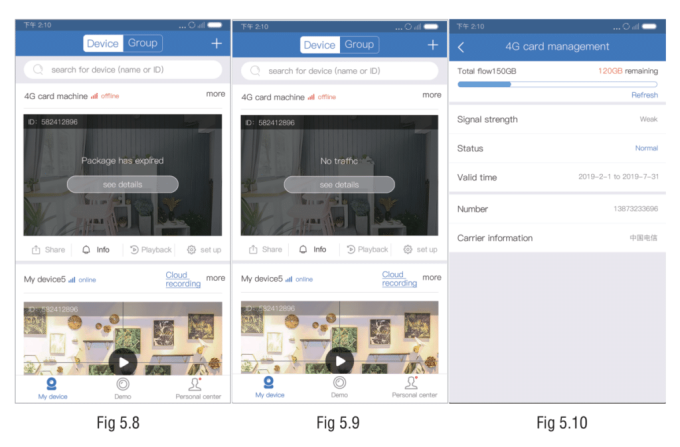Expand 'more' for My device5 in Fig 5.9
The image size is (680, 447).
[x=432, y=278]
